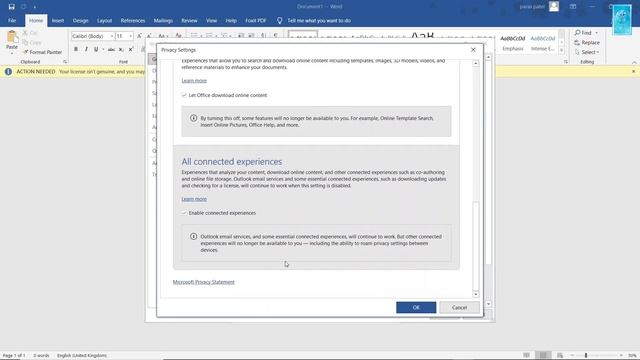Click OK in Privacy Settings dialog
The image size is (640, 360).
tap(416, 307)
